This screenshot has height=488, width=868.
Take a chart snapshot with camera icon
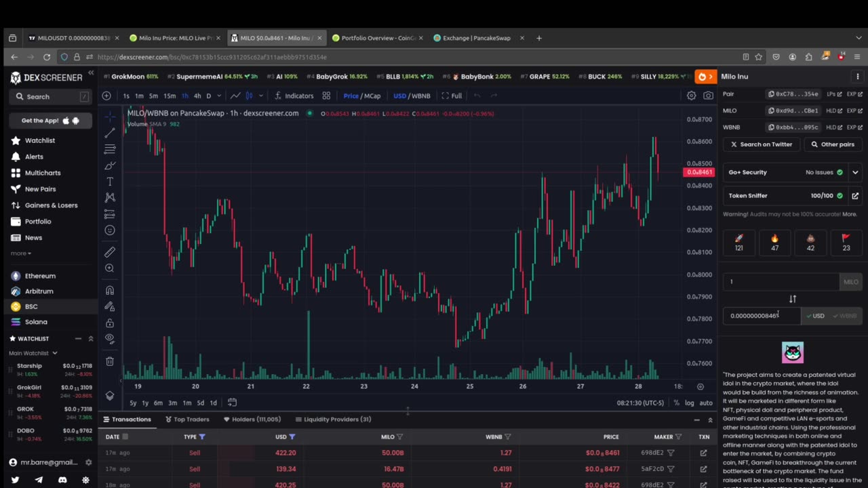[x=709, y=96]
